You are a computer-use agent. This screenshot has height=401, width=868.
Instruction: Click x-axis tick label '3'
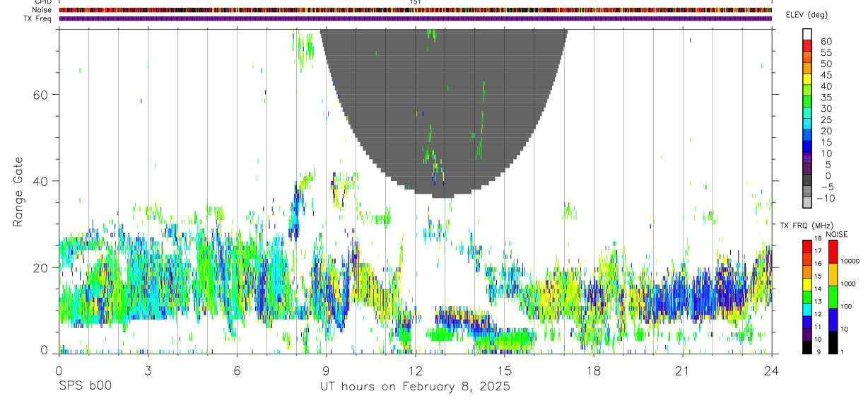pos(148,371)
